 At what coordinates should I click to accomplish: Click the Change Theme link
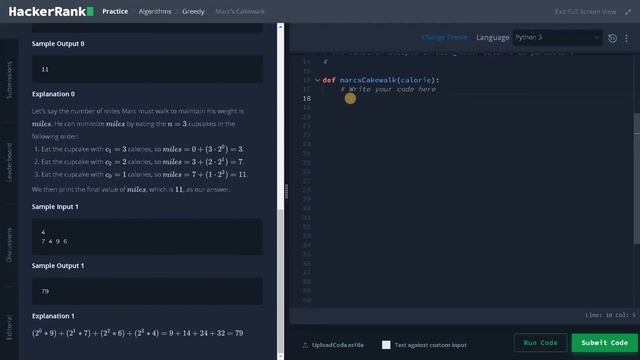click(x=444, y=37)
